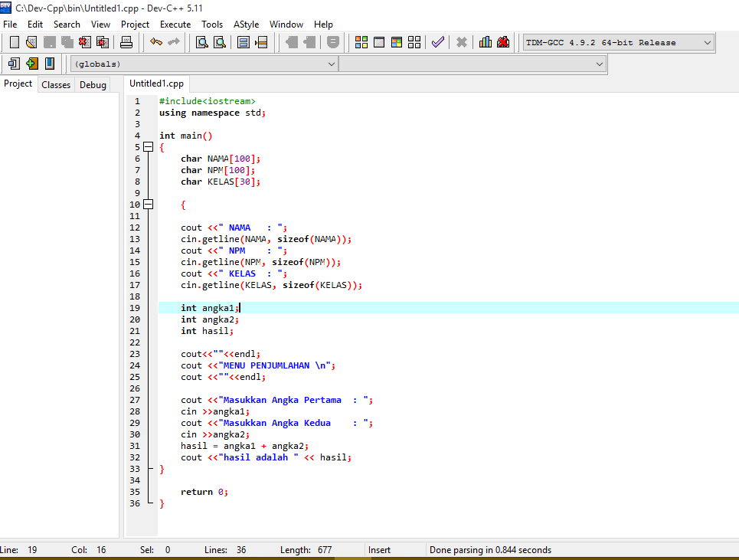Expand the member selection combo box
The width and height of the screenshot is (739, 560).
pyautogui.click(x=600, y=64)
